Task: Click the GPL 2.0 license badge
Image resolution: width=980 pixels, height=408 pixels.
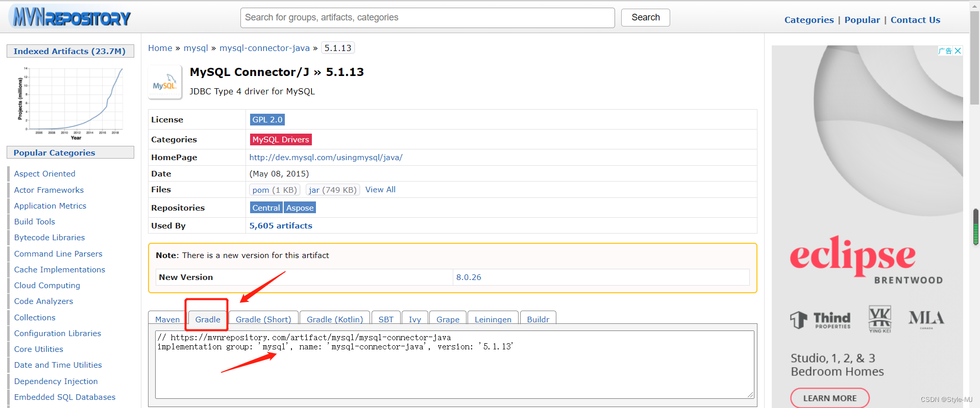Action: (x=267, y=119)
